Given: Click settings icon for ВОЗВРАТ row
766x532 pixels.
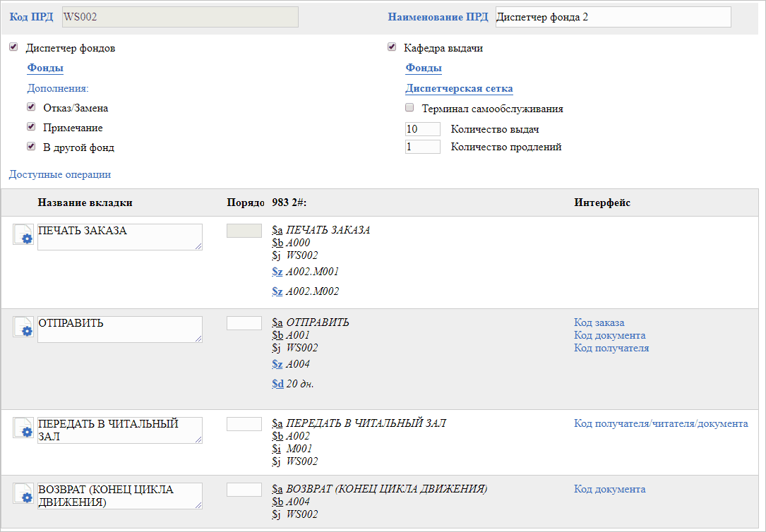Looking at the screenshot, I should pos(23,494).
